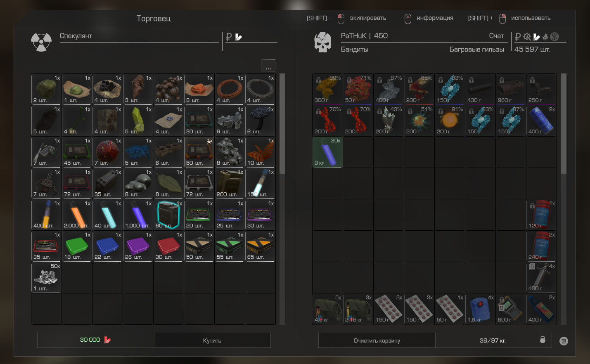This screenshot has width=590, height=364.
Task: Select the purple plastic case for 26 шт.
Action: pyautogui.click(x=138, y=246)
